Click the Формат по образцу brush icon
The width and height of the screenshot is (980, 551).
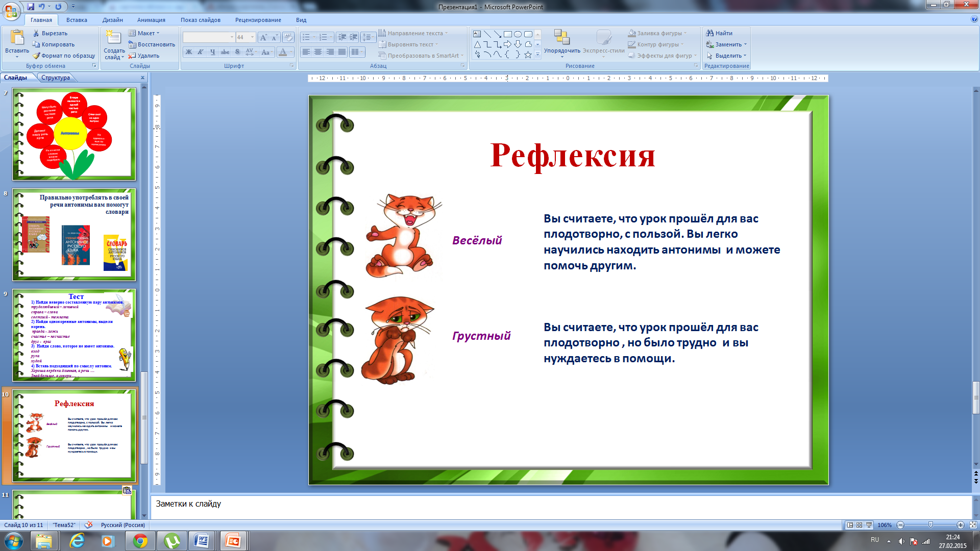[36, 56]
